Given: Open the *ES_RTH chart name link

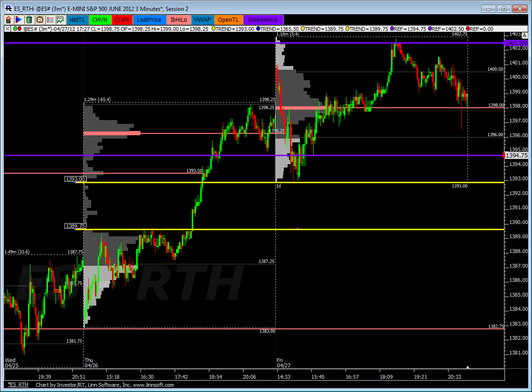Looking at the screenshot, I should click(x=18, y=384).
